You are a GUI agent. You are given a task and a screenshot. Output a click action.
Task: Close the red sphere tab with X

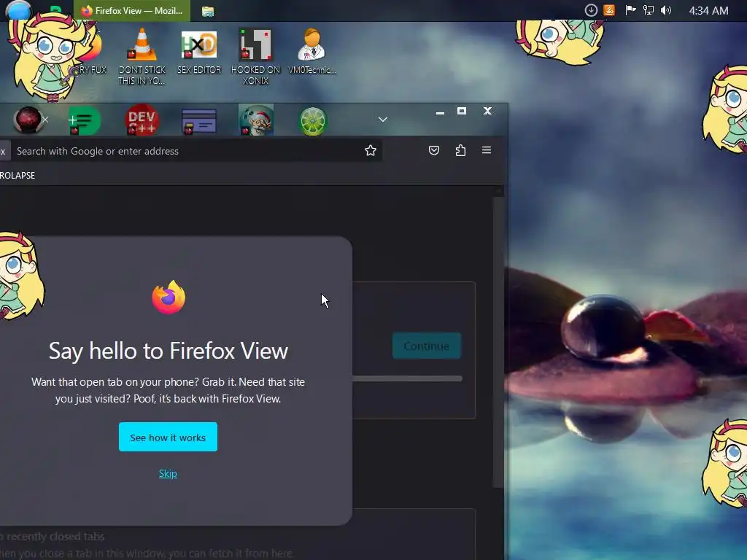pos(45,120)
